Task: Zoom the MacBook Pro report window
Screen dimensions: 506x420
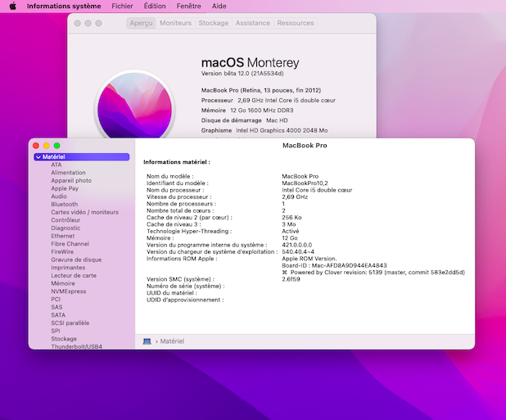Action: click(x=57, y=146)
